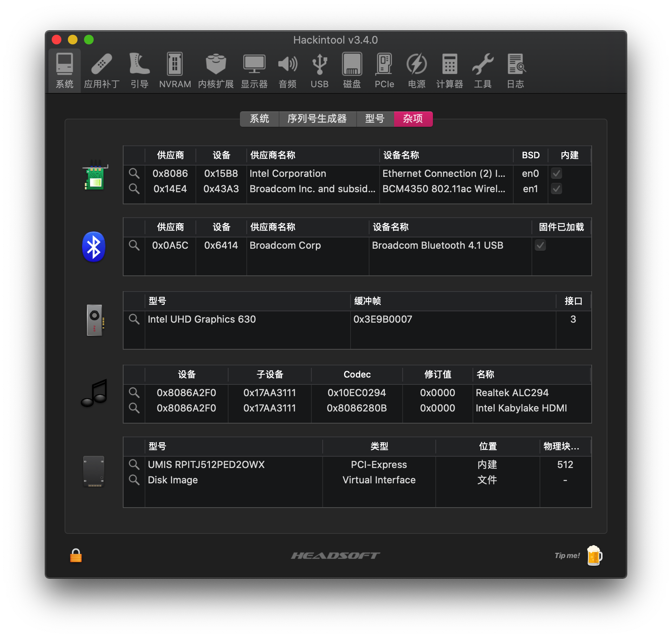Select the 0x0A5C vendor ID cell
Screen dimensions: 672x638
tap(170, 246)
